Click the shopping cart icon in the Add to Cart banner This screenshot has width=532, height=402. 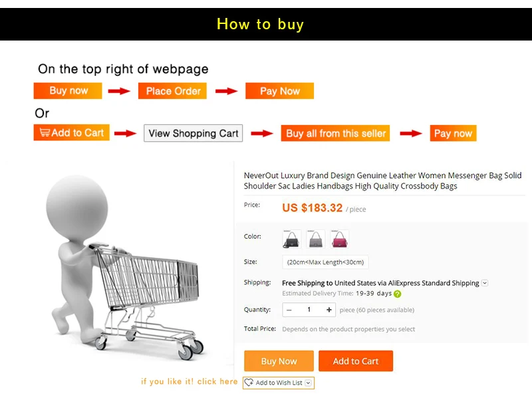click(45, 132)
